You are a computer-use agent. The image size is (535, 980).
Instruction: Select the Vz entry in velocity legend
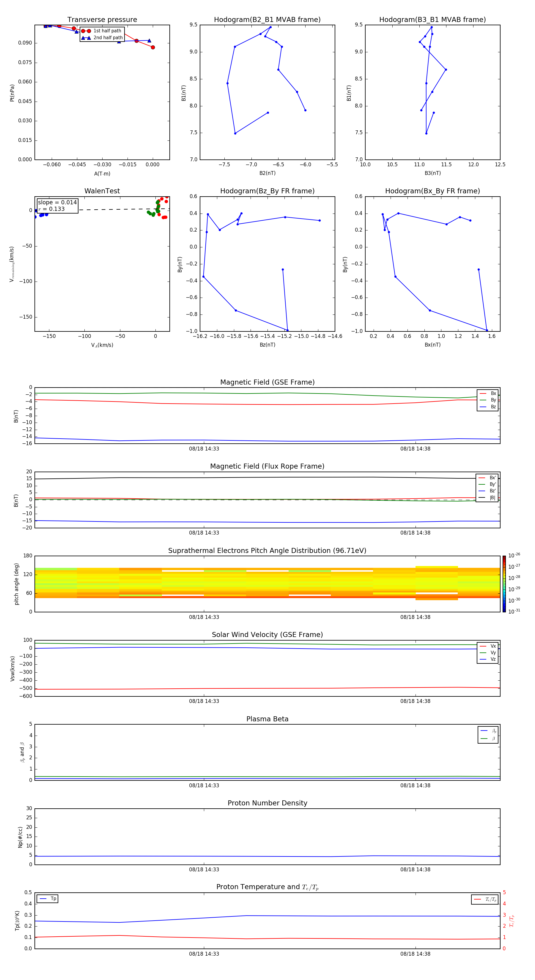pyautogui.click(x=488, y=659)
